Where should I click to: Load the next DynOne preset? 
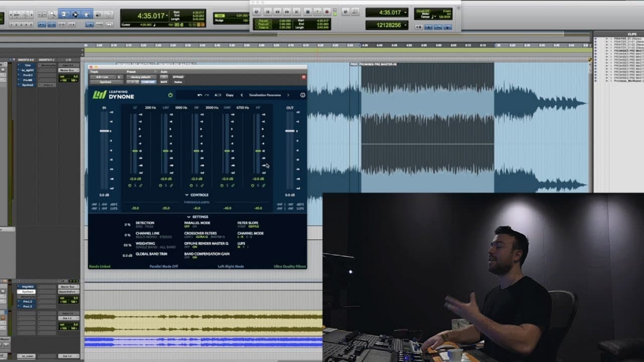(288, 95)
